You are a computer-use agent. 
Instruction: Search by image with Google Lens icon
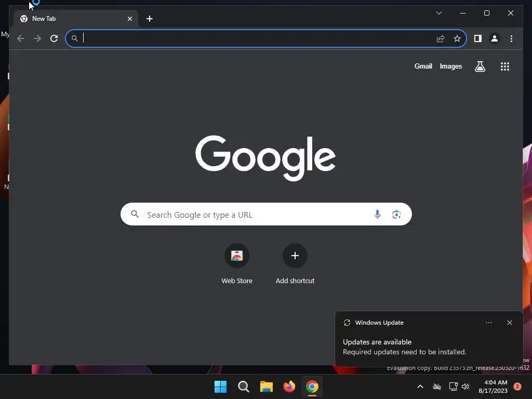396,214
